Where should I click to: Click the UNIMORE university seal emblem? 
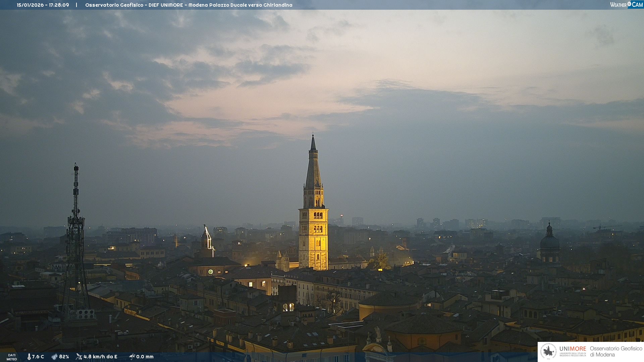(x=549, y=351)
